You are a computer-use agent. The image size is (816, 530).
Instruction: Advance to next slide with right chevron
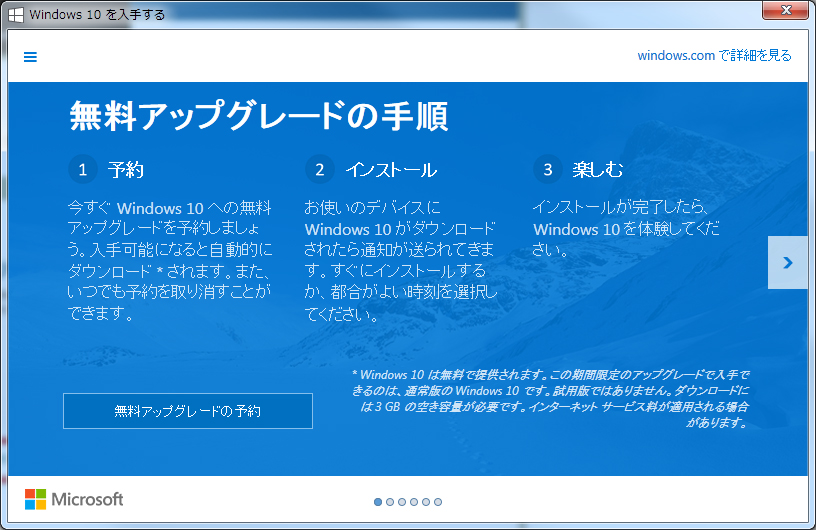tap(787, 262)
